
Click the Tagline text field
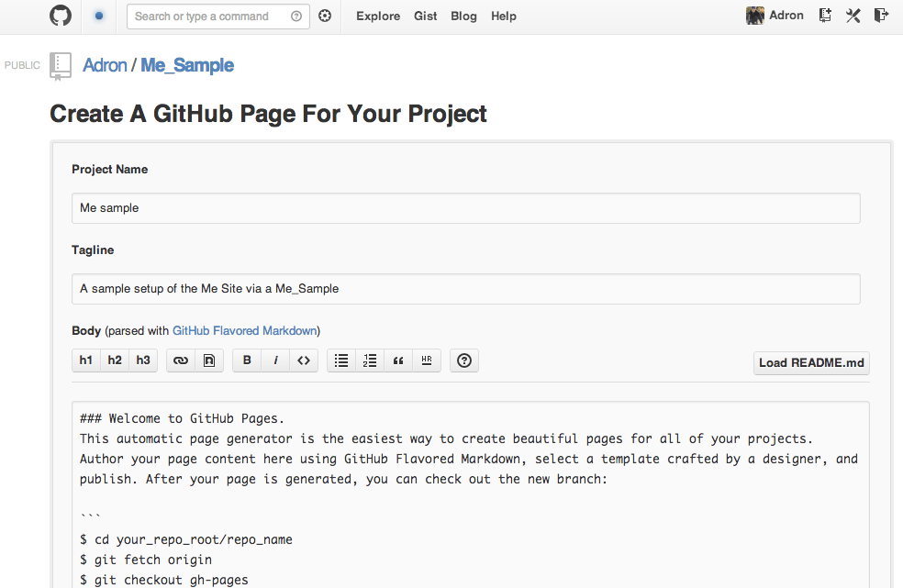point(465,288)
